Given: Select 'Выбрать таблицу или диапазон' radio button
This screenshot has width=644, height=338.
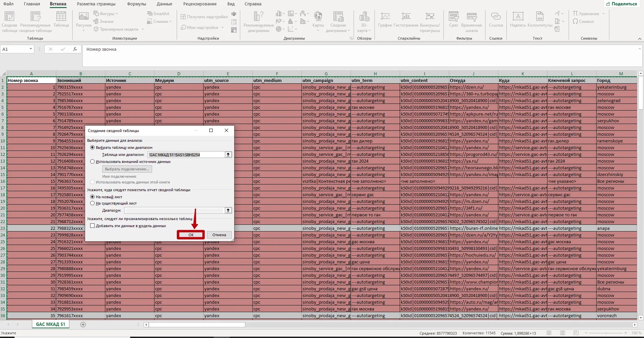Looking at the screenshot, I should [93, 147].
